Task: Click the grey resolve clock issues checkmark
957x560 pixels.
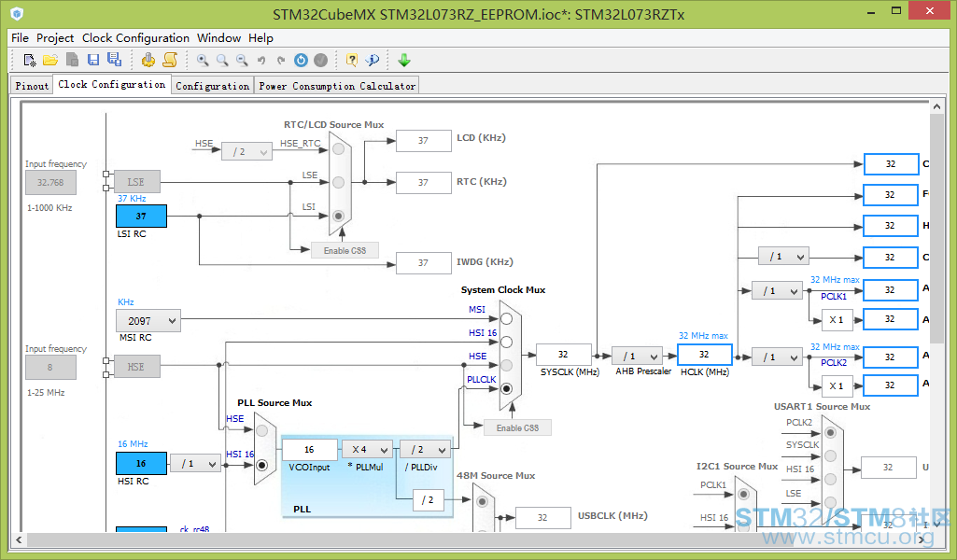Action: click(x=320, y=60)
